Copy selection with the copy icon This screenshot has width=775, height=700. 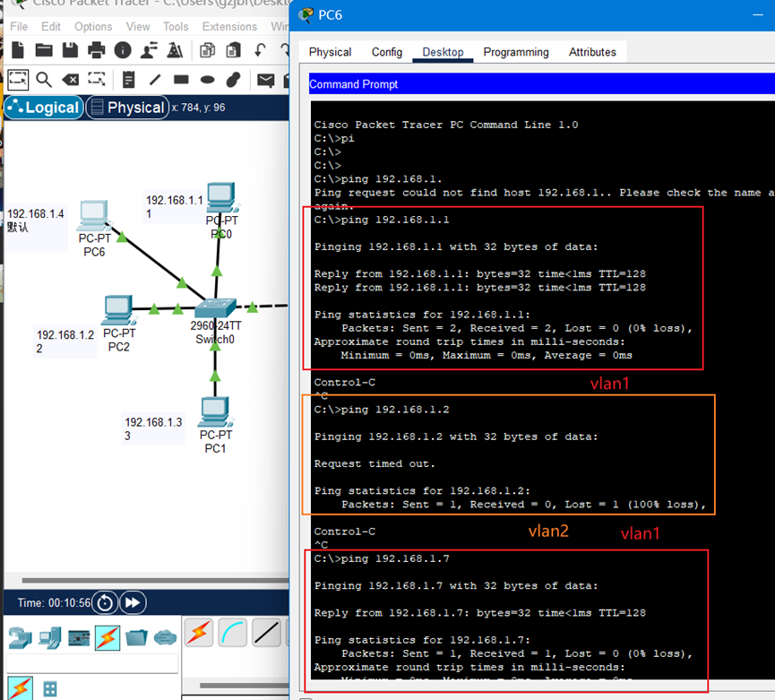point(207,50)
